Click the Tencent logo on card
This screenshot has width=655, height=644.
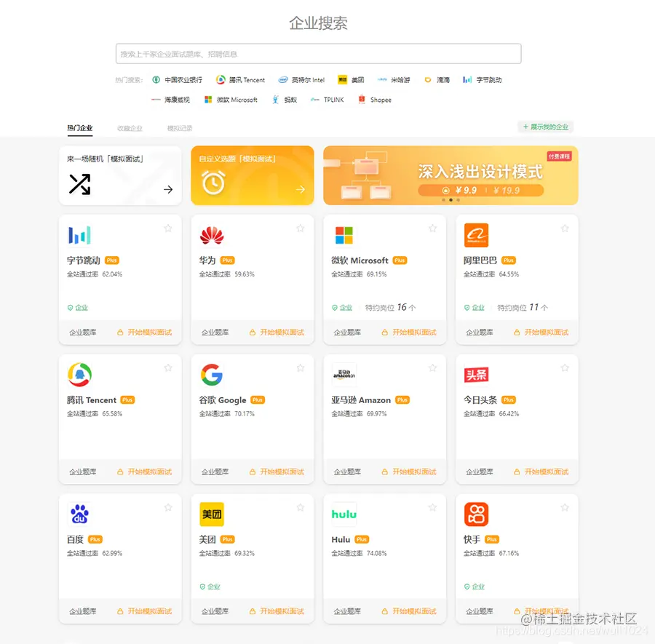79,375
